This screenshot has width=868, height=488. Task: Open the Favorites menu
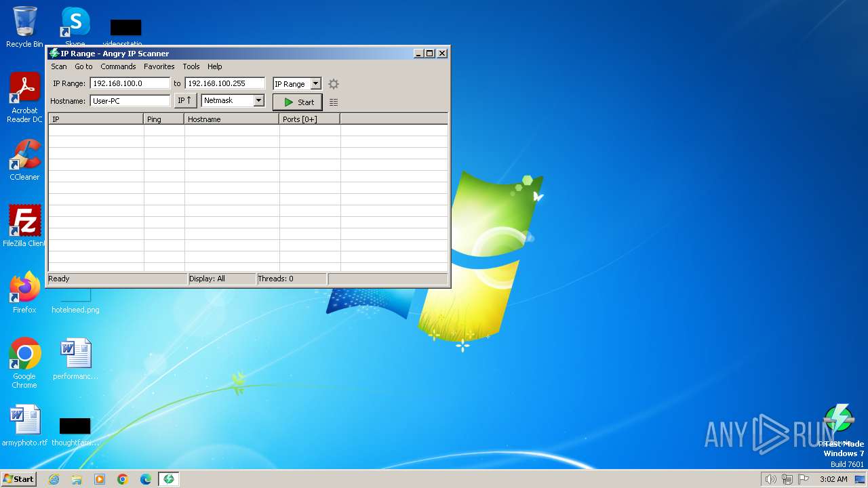coord(159,66)
